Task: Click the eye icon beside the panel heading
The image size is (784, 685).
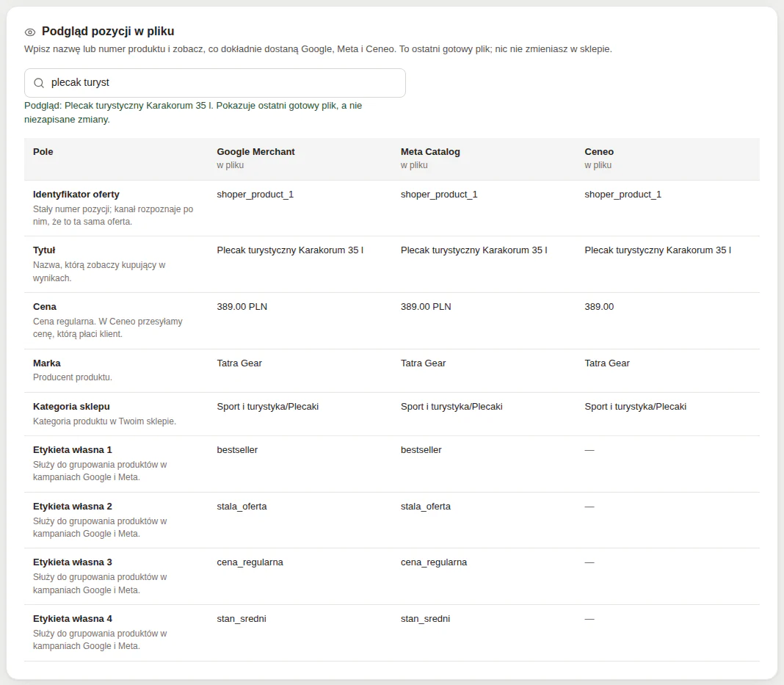Action: click(30, 32)
